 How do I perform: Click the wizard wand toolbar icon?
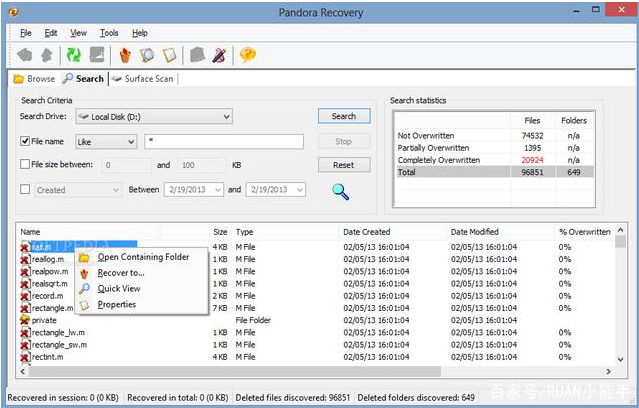click(x=219, y=55)
